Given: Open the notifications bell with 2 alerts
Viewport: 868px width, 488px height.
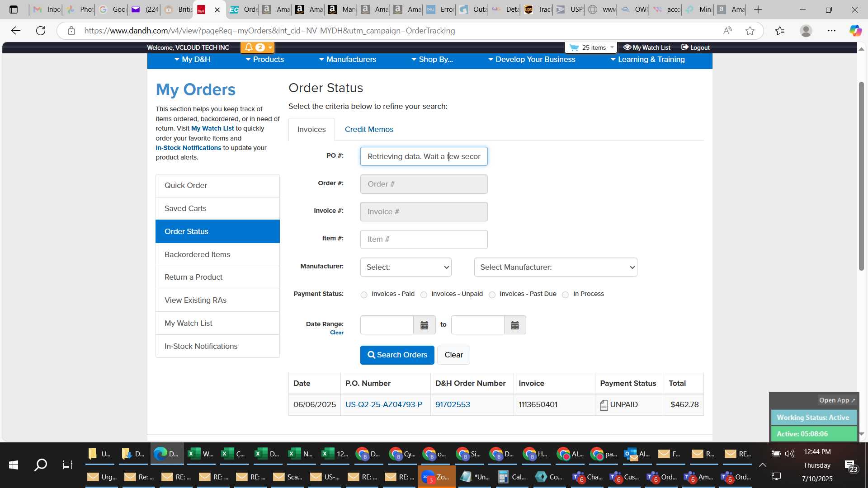Looking at the screenshot, I should click(x=257, y=47).
